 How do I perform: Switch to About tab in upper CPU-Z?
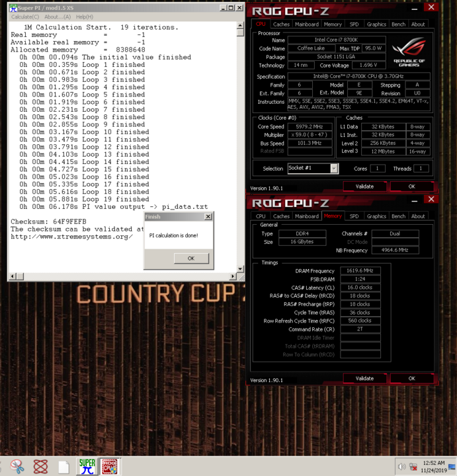(418, 24)
